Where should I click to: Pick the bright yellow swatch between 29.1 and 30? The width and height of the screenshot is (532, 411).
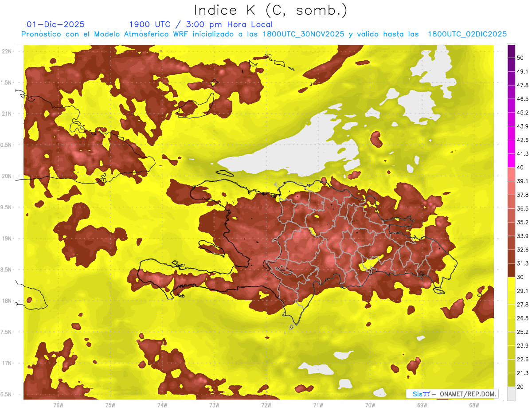click(511, 284)
